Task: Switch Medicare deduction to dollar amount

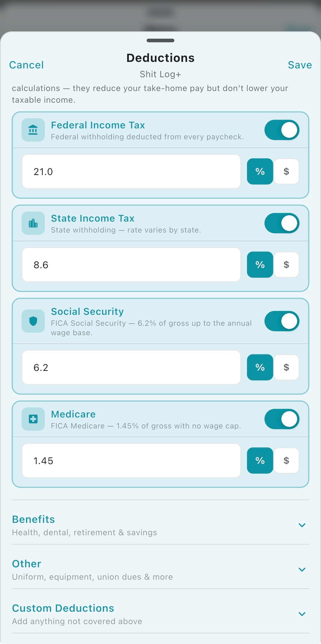Action: [286, 460]
